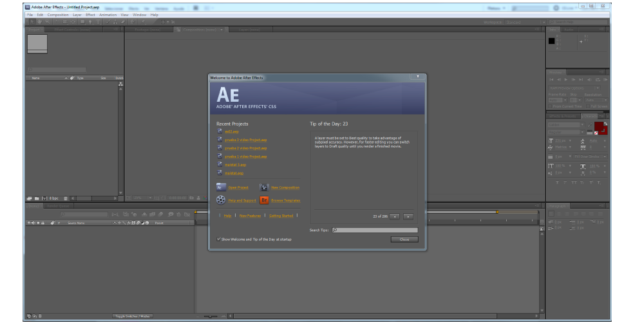This screenshot has height=322, width=644.
Task: Click trash icon in Project panel
Action: tap(66, 198)
